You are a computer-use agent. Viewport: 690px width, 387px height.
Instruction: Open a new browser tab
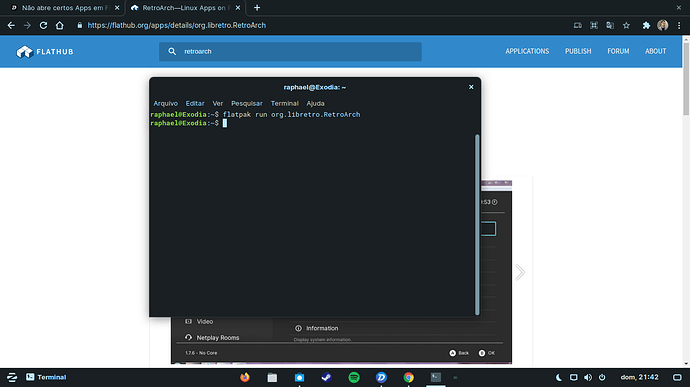coord(257,7)
